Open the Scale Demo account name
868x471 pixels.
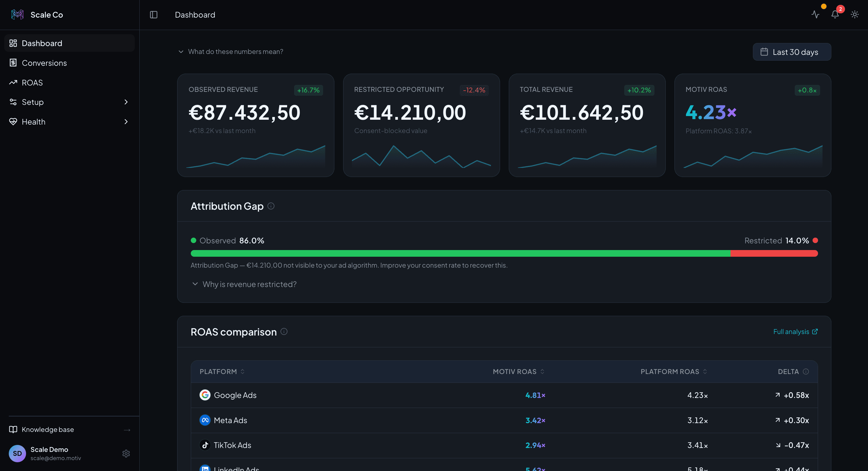(49, 449)
